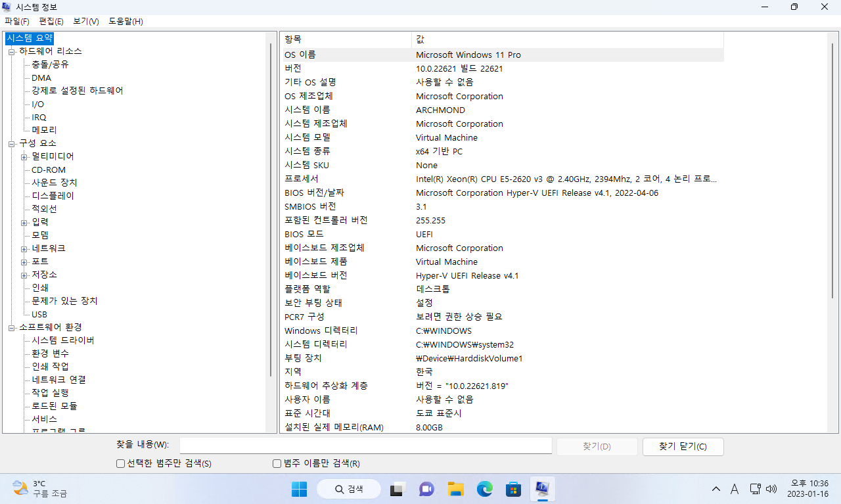
Task: Open Microsoft Store from the taskbar
Action: 513,489
